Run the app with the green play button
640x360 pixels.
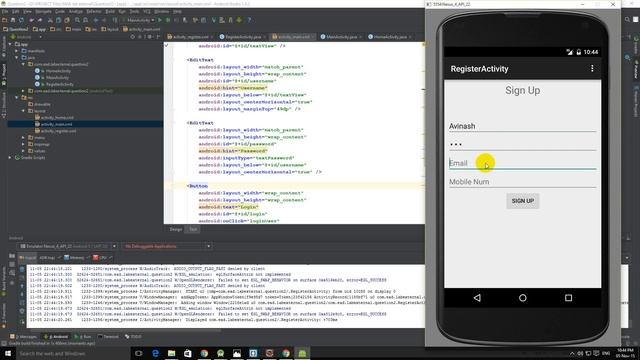160,20
